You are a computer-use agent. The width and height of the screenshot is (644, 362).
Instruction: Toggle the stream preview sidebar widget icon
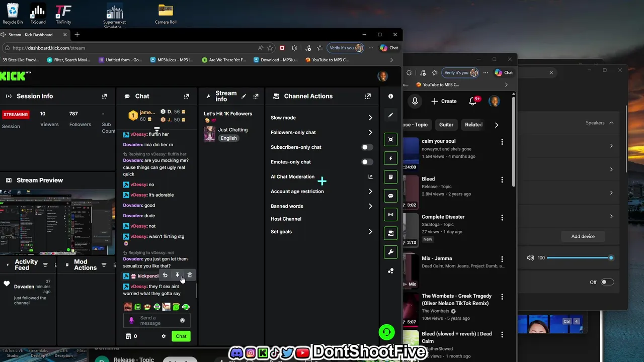pos(390,139)
